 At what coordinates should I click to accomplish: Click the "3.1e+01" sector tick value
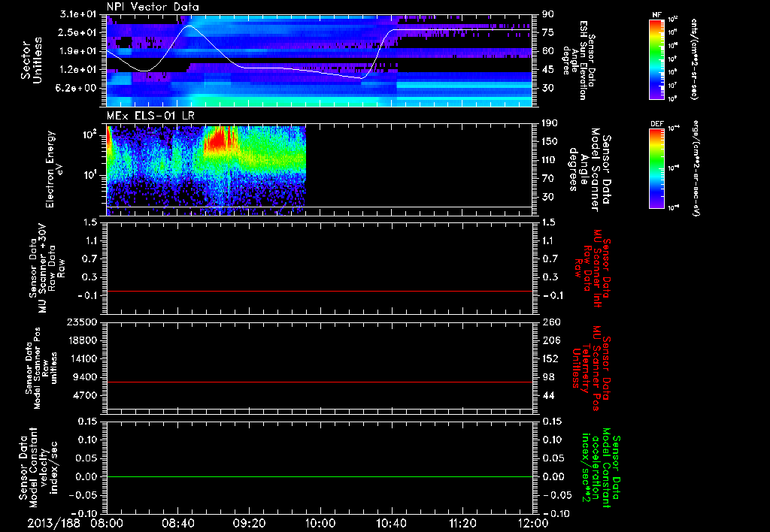[x=78, y=14]
